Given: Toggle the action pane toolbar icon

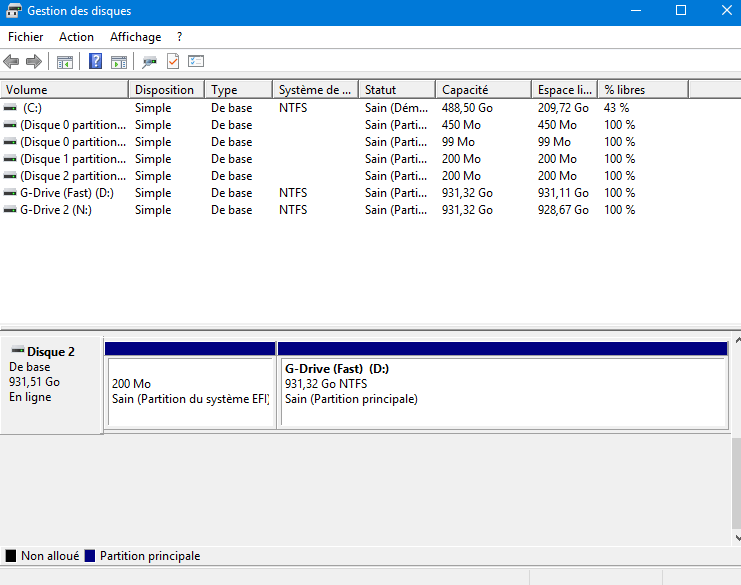Looking at the screenshot, I should pos(118,62).
